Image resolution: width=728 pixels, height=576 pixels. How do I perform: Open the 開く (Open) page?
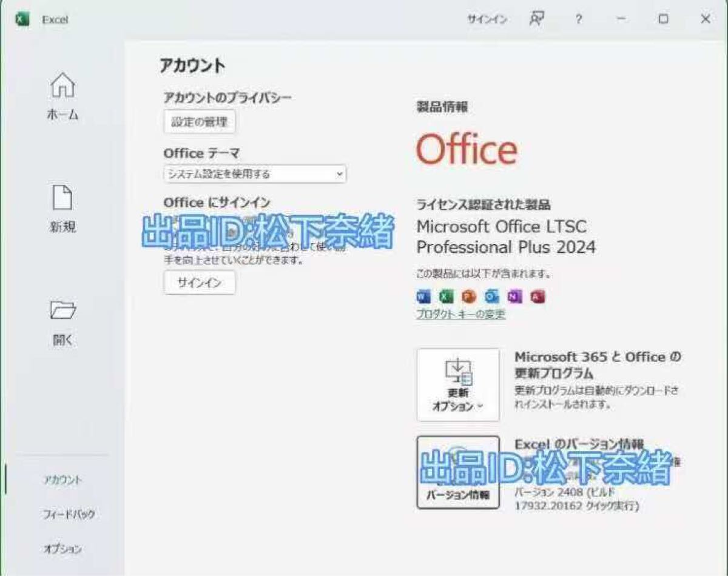tap(63, 323)
